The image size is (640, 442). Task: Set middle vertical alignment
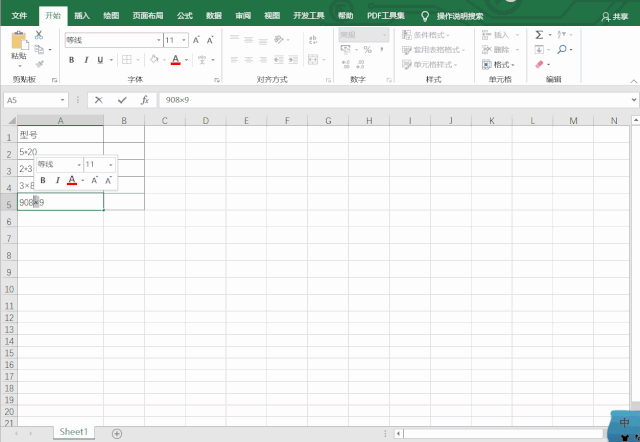coord(249,40)
